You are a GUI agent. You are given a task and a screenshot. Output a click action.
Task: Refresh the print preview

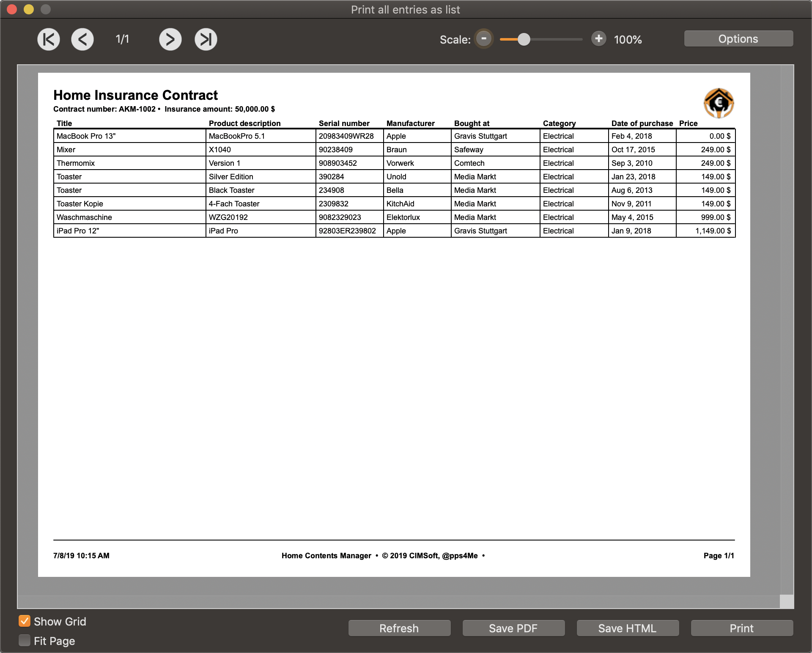[399, 628]
